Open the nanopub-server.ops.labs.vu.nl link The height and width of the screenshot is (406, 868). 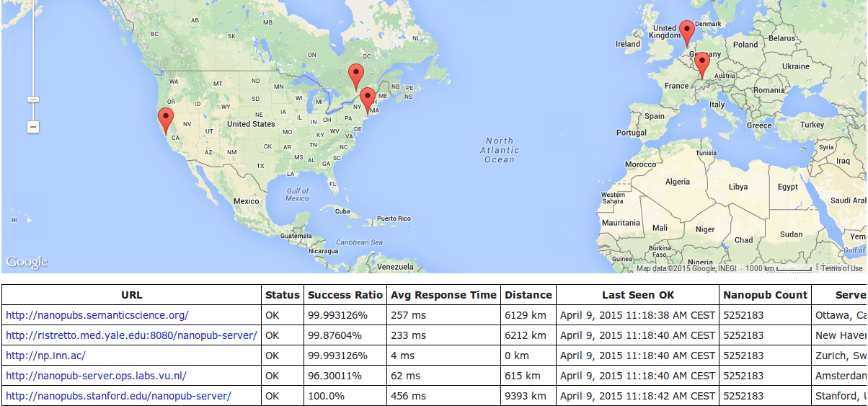tap(96, 376)
